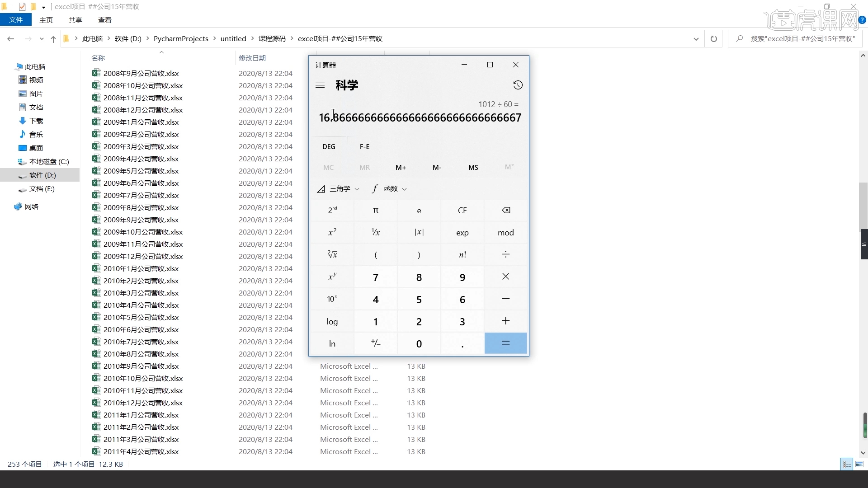Click the square root button
868x488 pixels.
[332, 255]
